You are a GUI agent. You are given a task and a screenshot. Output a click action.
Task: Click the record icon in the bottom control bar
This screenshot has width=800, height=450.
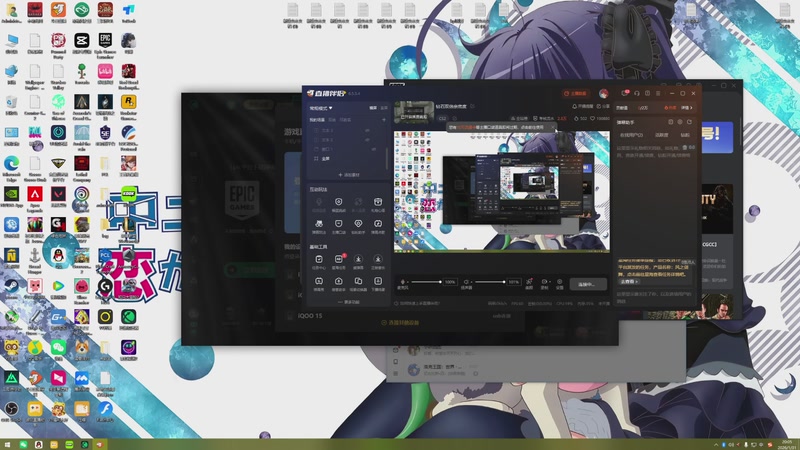544,282
